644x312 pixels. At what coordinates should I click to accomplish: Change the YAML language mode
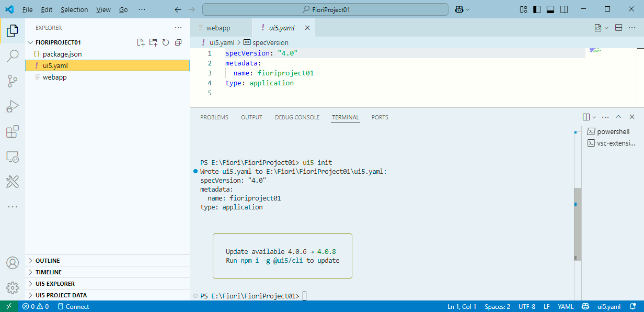(566, 306)
